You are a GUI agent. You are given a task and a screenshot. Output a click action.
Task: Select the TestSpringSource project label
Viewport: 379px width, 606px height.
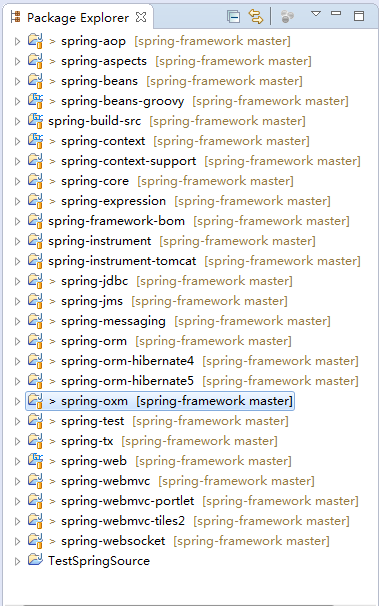pos(99,561)
